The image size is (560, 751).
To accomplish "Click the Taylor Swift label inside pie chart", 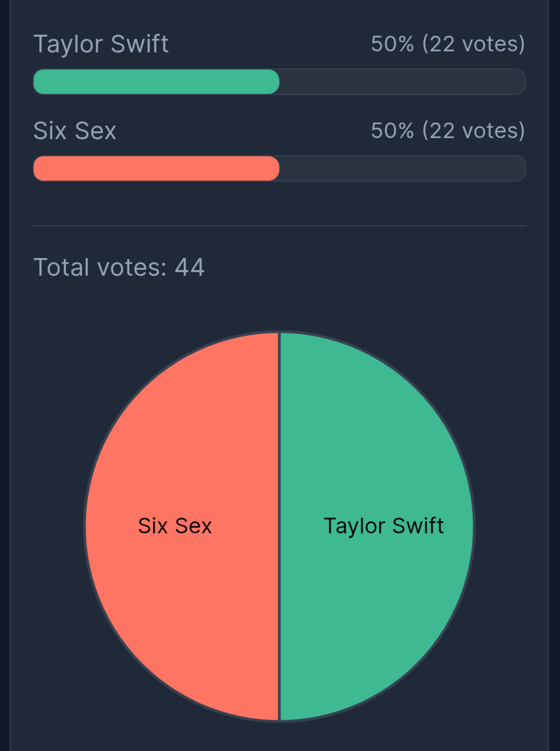I will pos(383,526).
